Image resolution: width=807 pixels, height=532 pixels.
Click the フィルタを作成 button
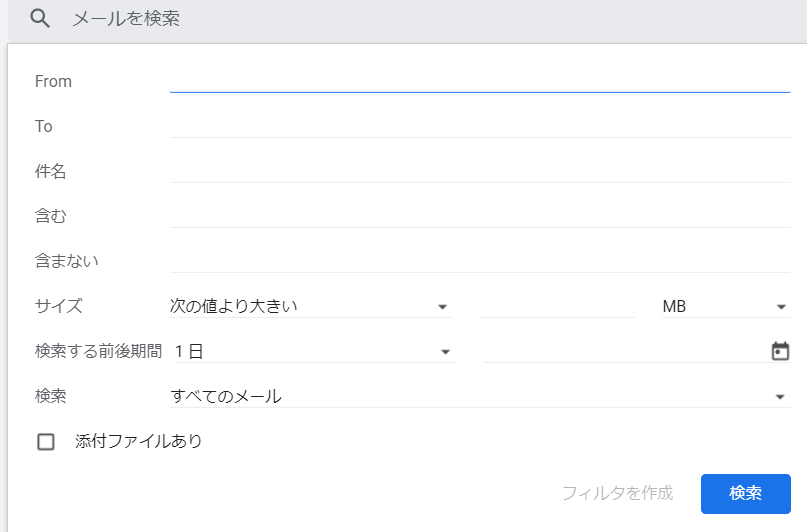pyautogui.click(x=617, y=493)
